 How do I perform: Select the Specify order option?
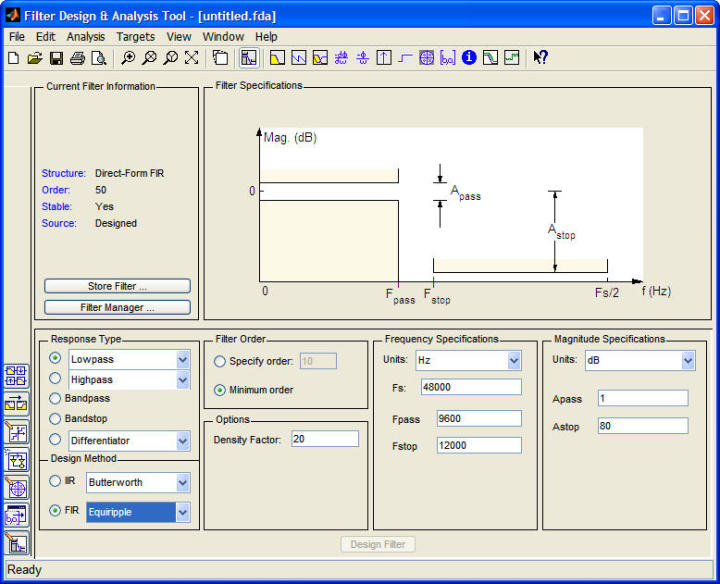[219, 361]
